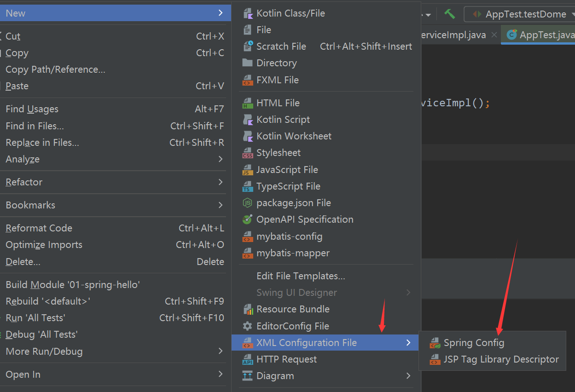Click the Kotlin Class/File icon

point(248,13)
